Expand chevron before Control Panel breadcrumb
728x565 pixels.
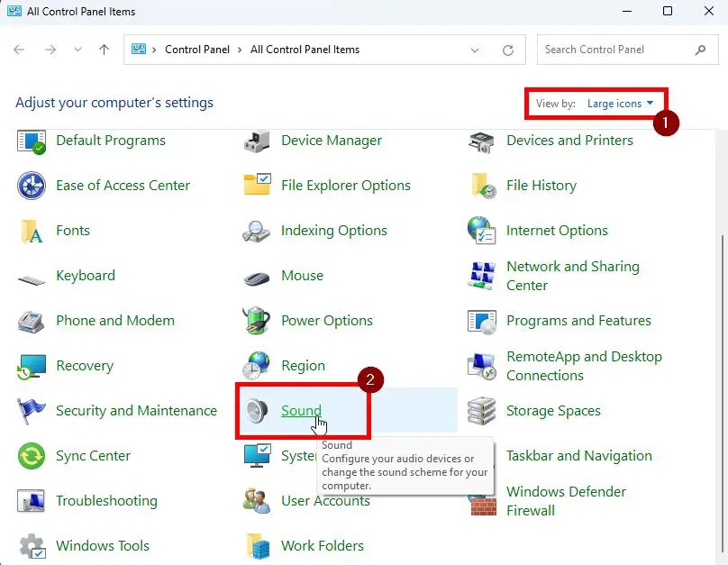[x=154, y=50]
